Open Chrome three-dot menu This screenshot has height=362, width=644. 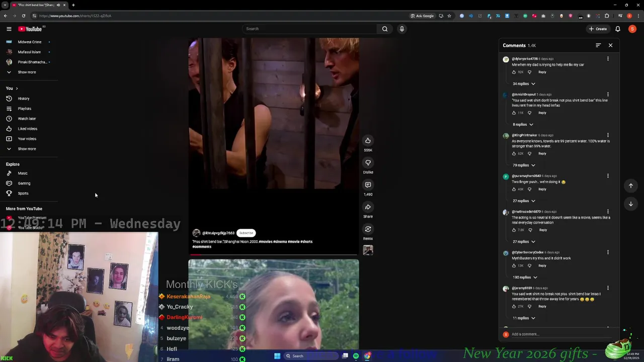point(638,16)
